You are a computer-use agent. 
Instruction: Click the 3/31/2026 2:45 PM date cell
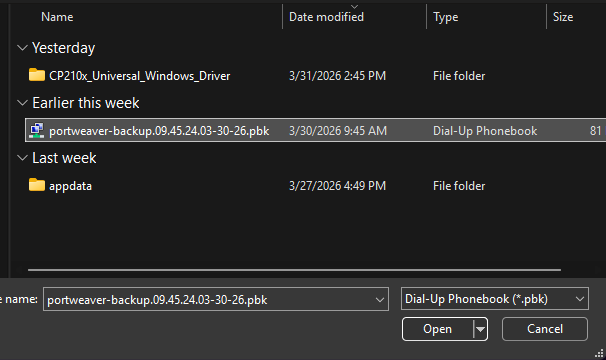pos(337,76)
